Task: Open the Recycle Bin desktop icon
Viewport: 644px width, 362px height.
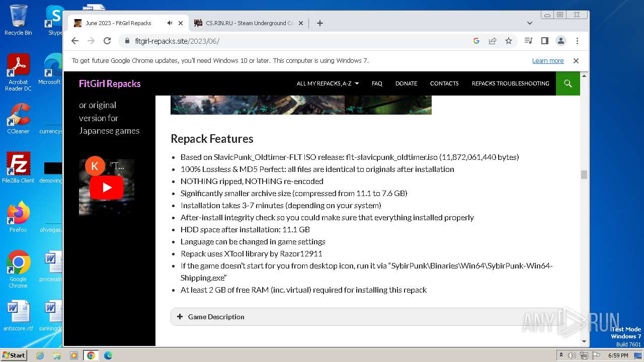Action: [x=18, y=20]
